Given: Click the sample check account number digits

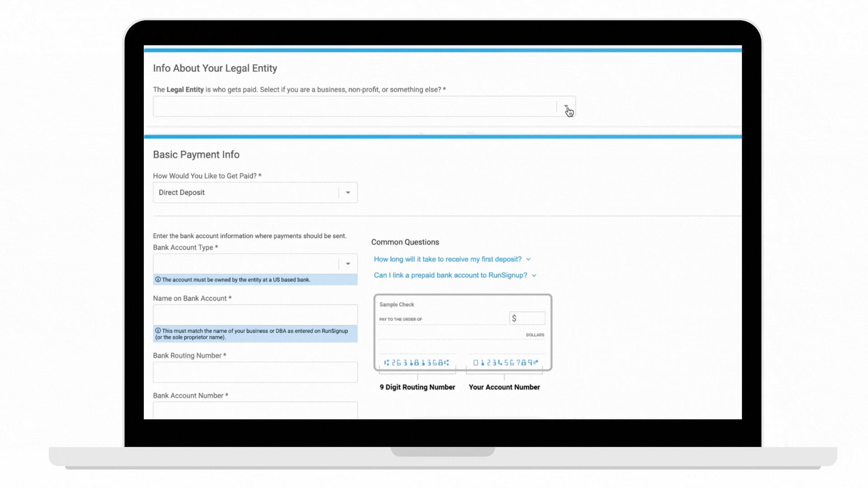Looking at the screenshot, I should coord(505,363).
